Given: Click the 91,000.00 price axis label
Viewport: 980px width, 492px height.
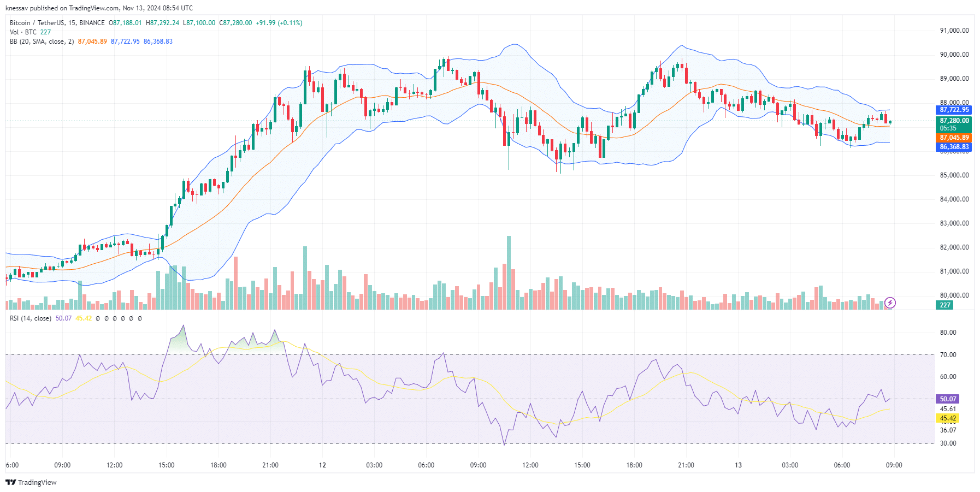Looking at the screenshot, I should coord(954,31).
